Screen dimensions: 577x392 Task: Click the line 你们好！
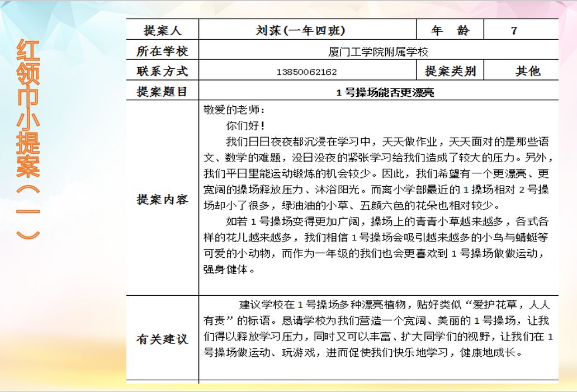[245, 125]
